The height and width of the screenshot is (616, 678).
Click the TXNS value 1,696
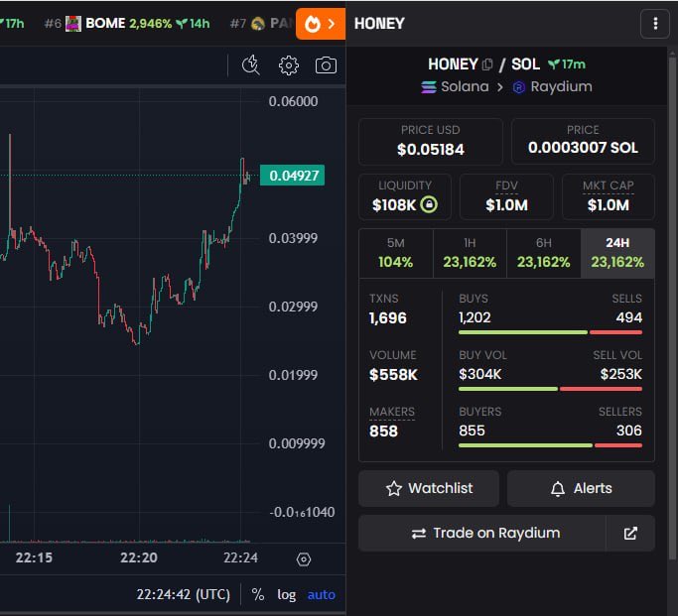(x=388, y=318)
